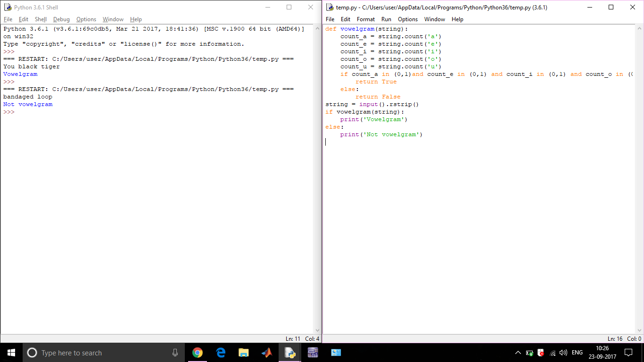Open the Windows Start menu
Image resolution: width=644 pixels, height=362 pixels.
[x=11, y=353]
